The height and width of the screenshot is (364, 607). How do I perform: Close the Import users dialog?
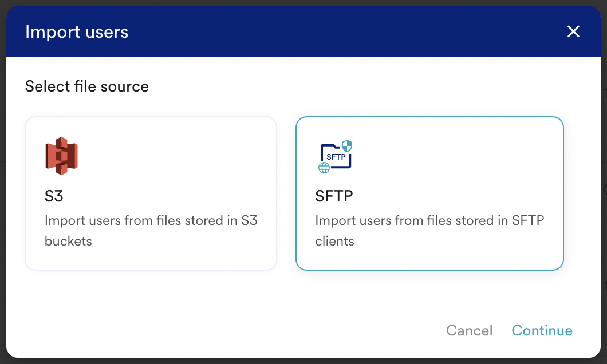[573, 31]
